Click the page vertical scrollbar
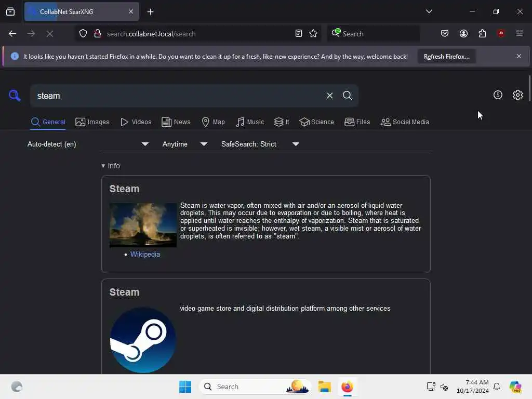Screen dimensions: 532x399 click(x=529, y=88)
